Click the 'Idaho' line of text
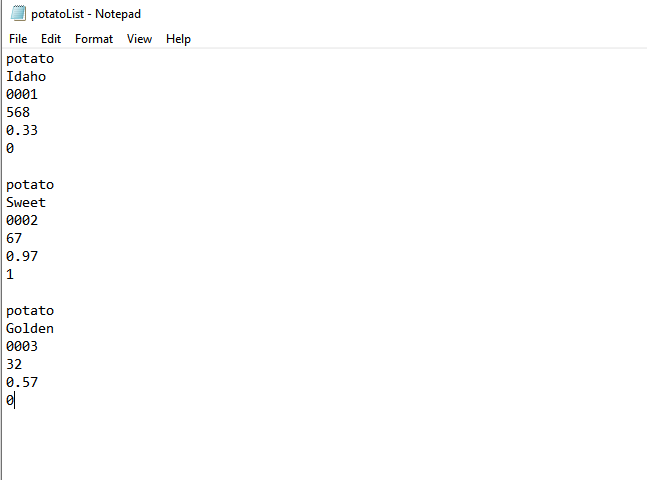Image resolution: width=647 pixels, height=480 pixels. 26,76
